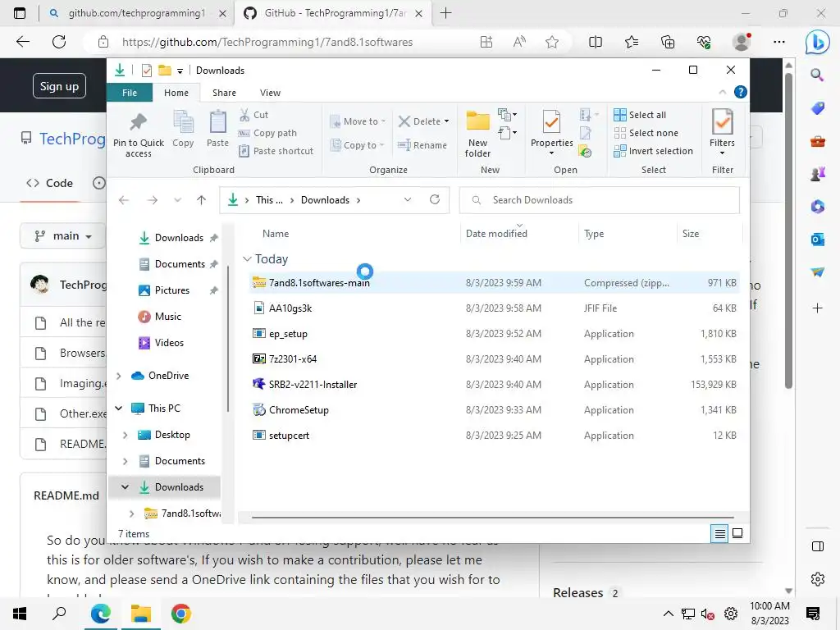Switch to details view button

(719, 533)
